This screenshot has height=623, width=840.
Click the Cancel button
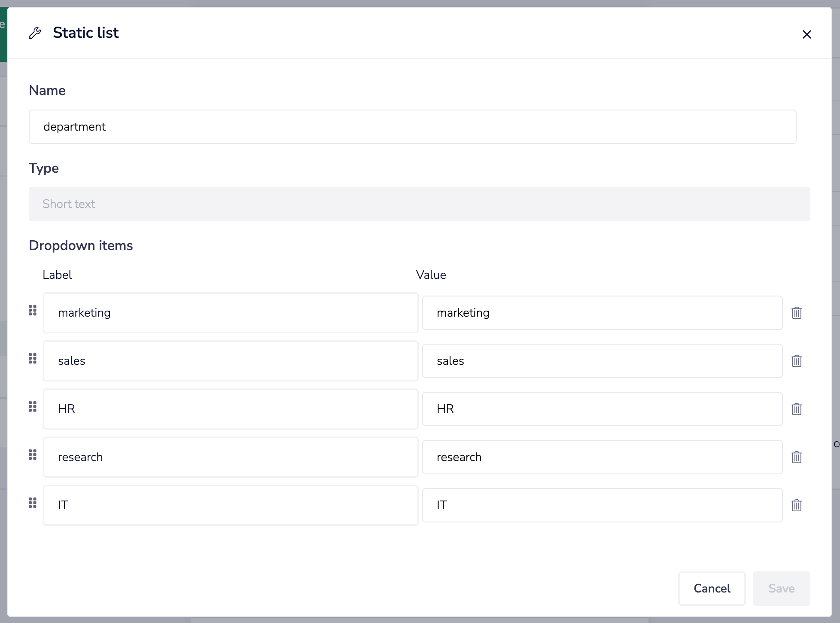(712, 588)
